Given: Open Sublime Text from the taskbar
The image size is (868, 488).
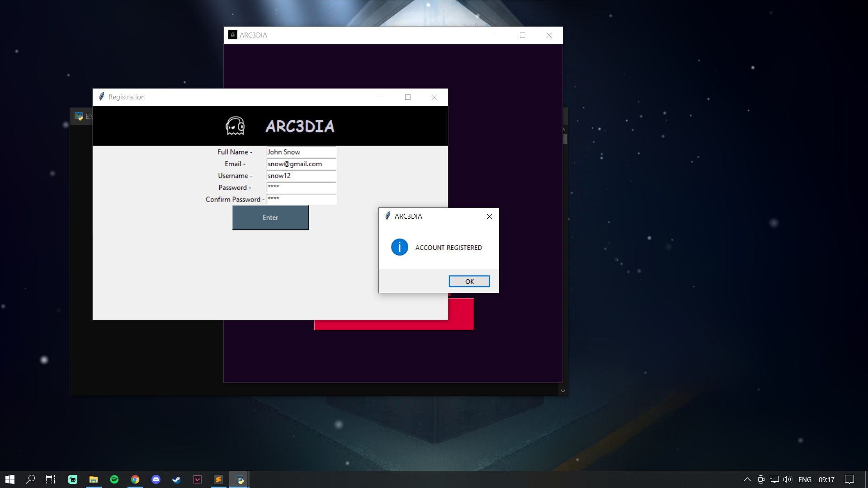Looking at the screenshot, I should (x=218, y=479).
